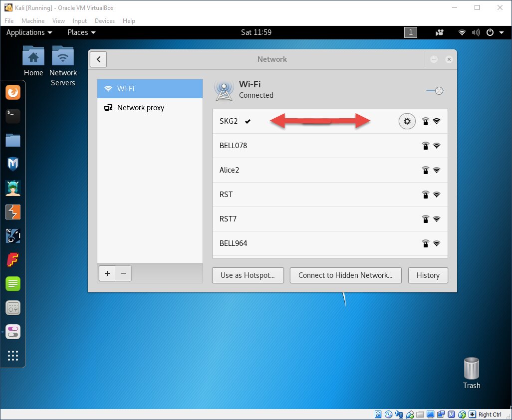The width and height of the screenshot is (512, 420).
Task: Click the hard disk activity icon in VirtualBox status bar
Action: pyautogui.click(x=378, y=414)
